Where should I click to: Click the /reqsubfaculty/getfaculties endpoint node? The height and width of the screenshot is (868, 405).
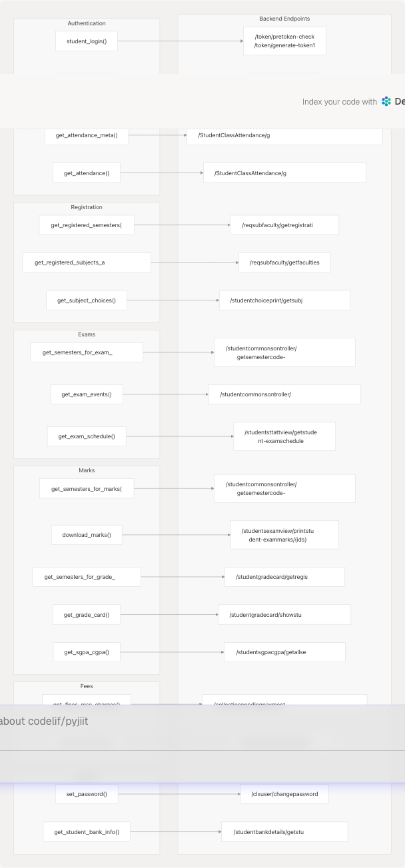tap(284, 262)
